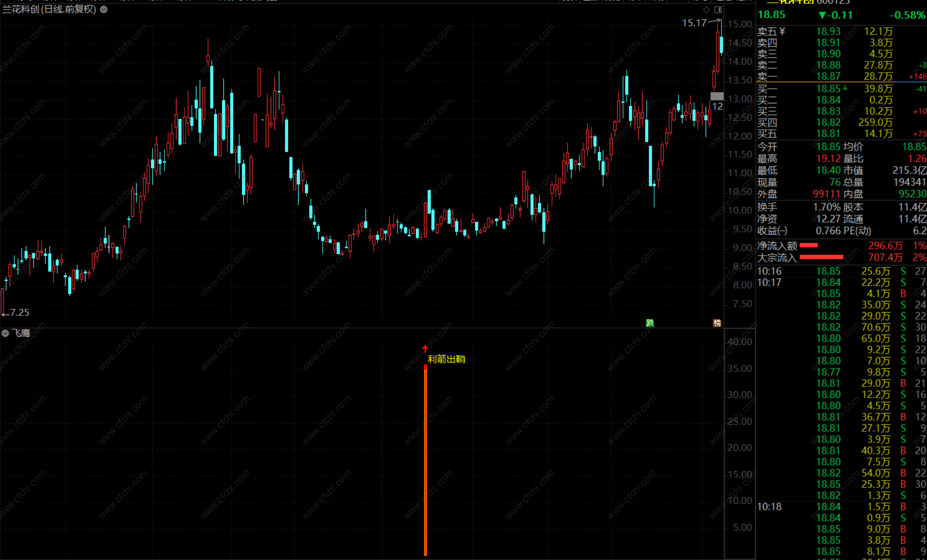Expand the 飞鹰 indicator dropdown
The width and height of the screenshot is (927, 560).
(5, 333)
